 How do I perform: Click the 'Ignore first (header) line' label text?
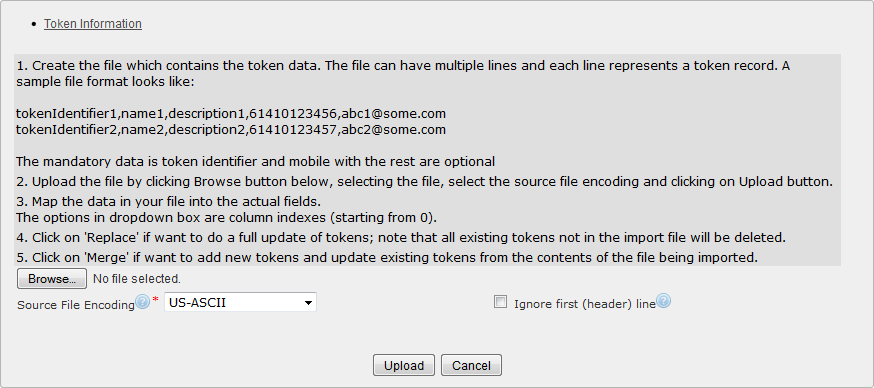pos(585,304)
